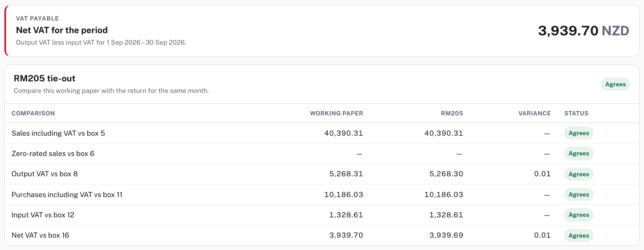Image resolution: width=644 pixels, height=250 pixels.
Task: Click the Agrees status for Net VAT vs box 16
Action: pos(579,235)
